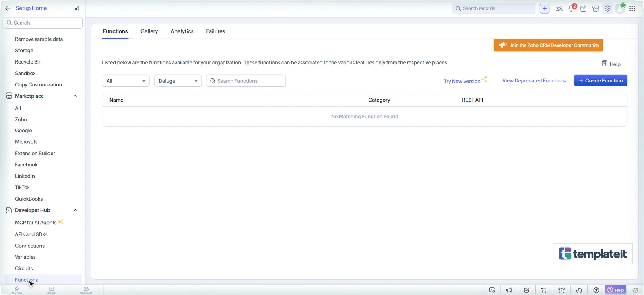Viewport: 644px width, 295px height.
Task: Click the quick create plus button
Action: 544,8
